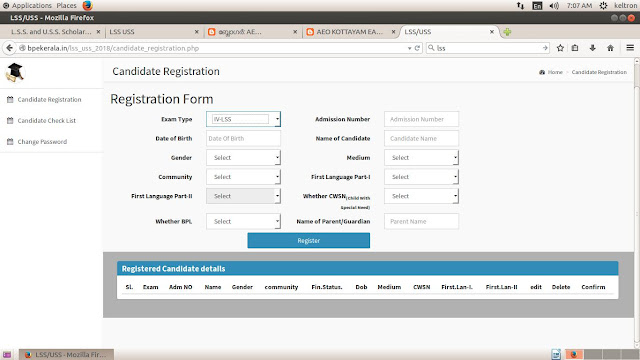Viewport: 640px width, 360px height.
Task: Go to Firefox home page icon
Action: pos(610,48)
